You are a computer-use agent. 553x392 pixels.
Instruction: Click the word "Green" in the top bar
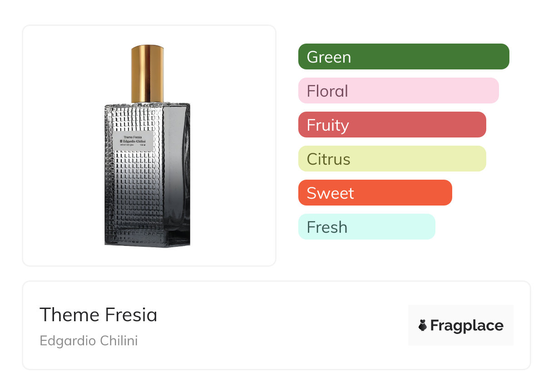(x=329, y=57)
